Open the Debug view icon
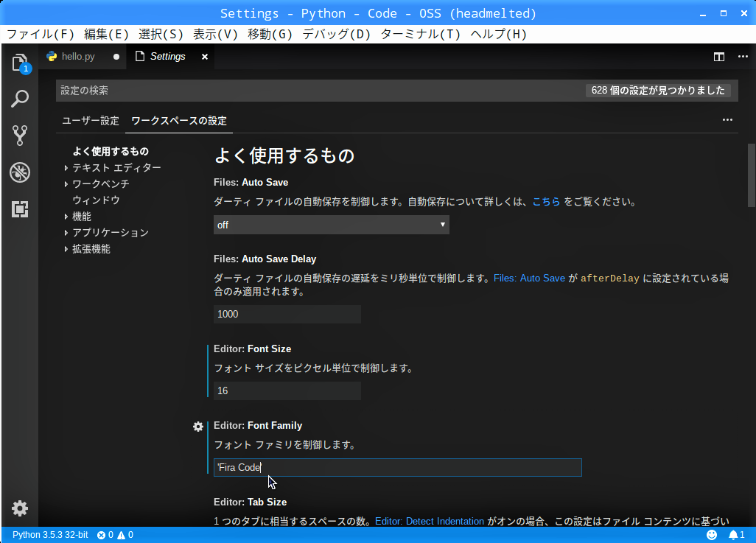 [20, 172]
